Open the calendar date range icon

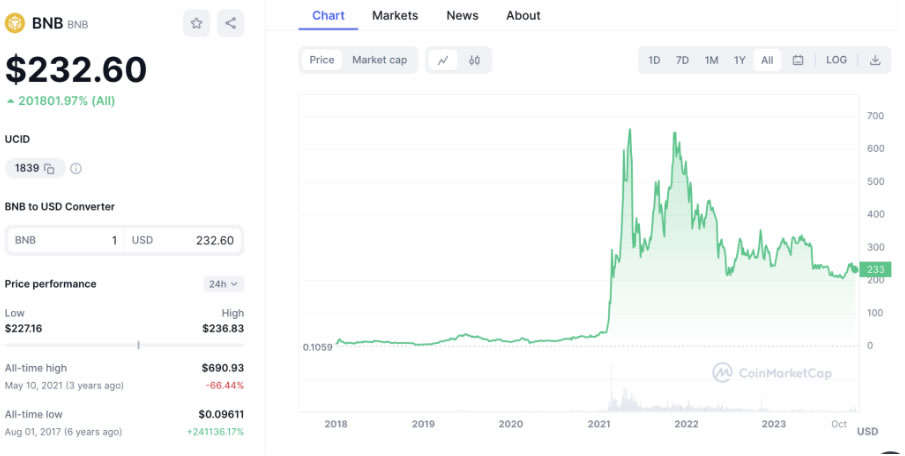pos(798,60)
